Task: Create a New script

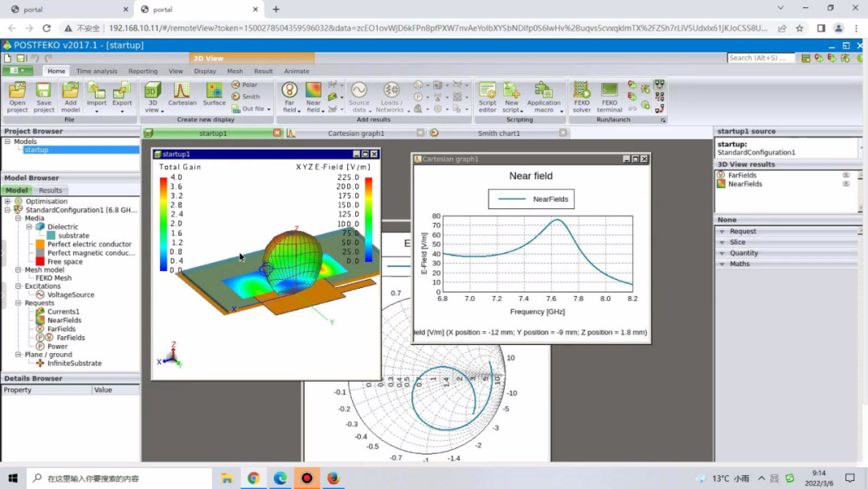Action: point(511,97)
